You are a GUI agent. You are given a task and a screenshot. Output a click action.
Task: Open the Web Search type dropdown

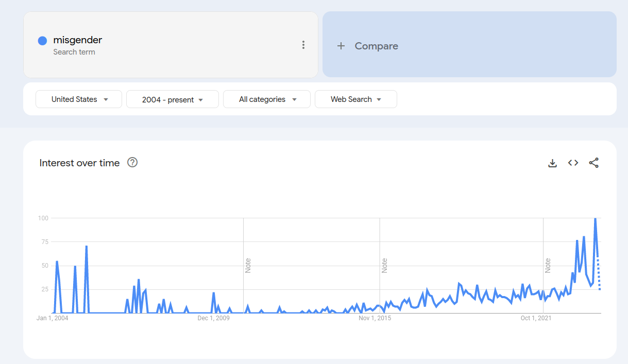pyautogui.click(x=356, y=99)
